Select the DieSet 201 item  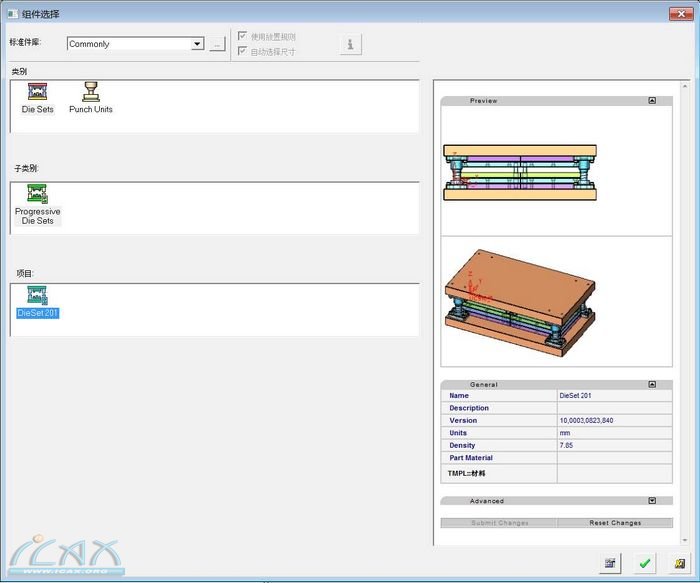coord(38,302)
